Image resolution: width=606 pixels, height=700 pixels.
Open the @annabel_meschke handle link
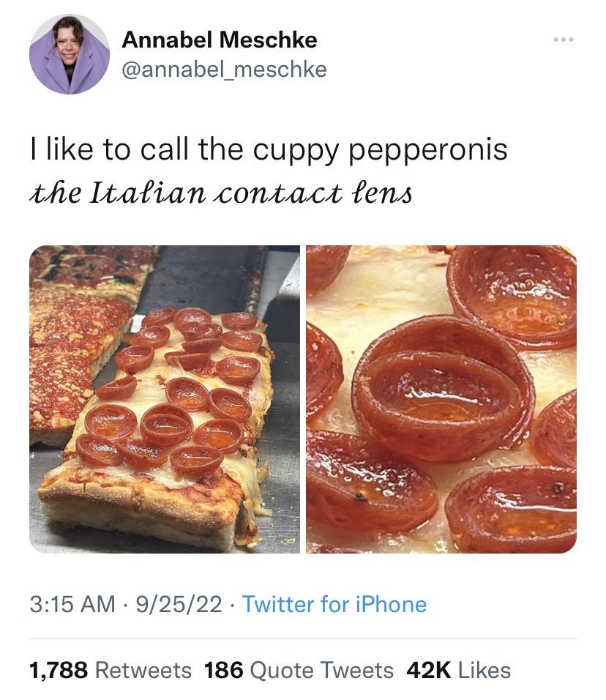click(x=224, y=70)
